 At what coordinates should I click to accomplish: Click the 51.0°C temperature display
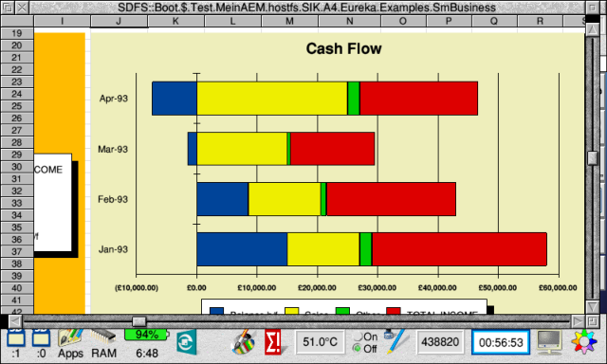[x=320, y=342]
